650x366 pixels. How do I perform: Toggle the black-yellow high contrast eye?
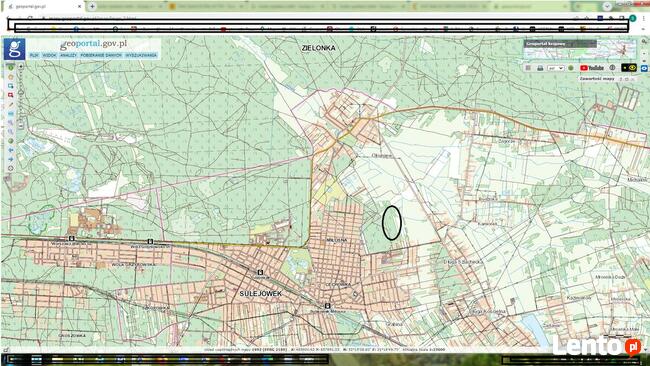pyautogui.click(x=629, y=68)
